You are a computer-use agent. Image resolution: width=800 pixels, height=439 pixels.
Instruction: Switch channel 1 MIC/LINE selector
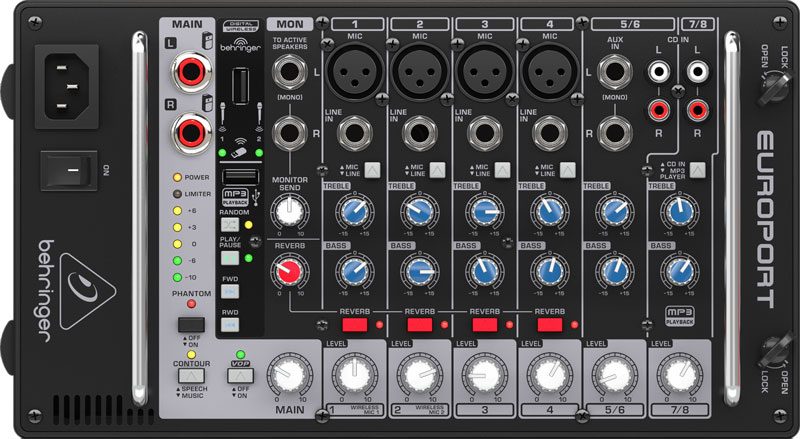[372, 170]
